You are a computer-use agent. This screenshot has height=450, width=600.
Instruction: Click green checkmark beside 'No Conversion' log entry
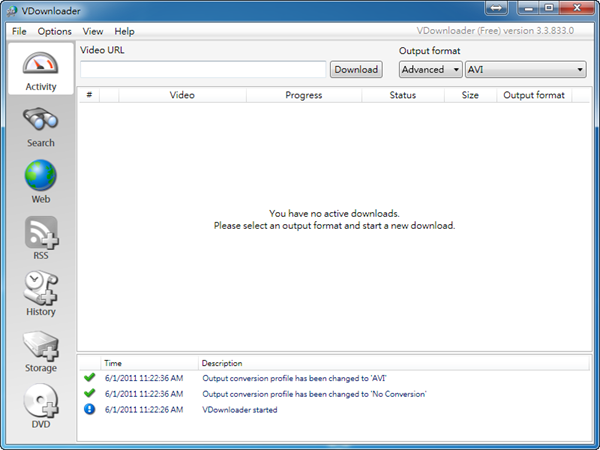90,393
